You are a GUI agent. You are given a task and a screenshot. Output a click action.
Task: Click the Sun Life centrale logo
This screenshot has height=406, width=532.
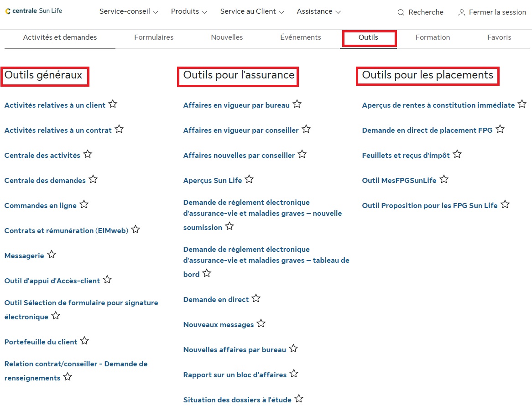(34, 11)
